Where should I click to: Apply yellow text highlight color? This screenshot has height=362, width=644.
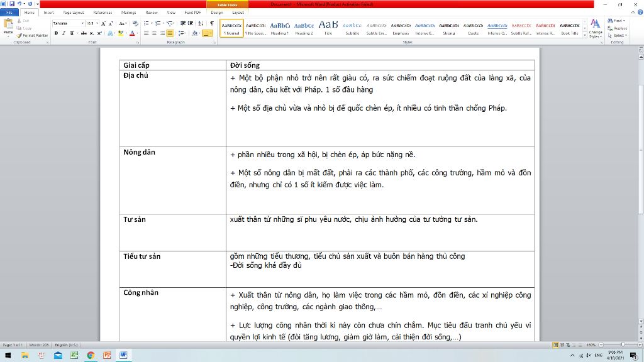121,33
